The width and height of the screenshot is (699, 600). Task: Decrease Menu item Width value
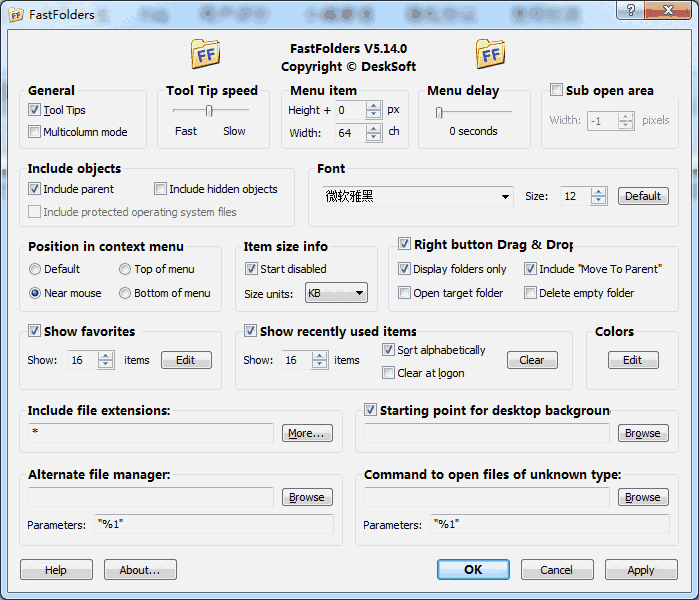tap(373, 137)
